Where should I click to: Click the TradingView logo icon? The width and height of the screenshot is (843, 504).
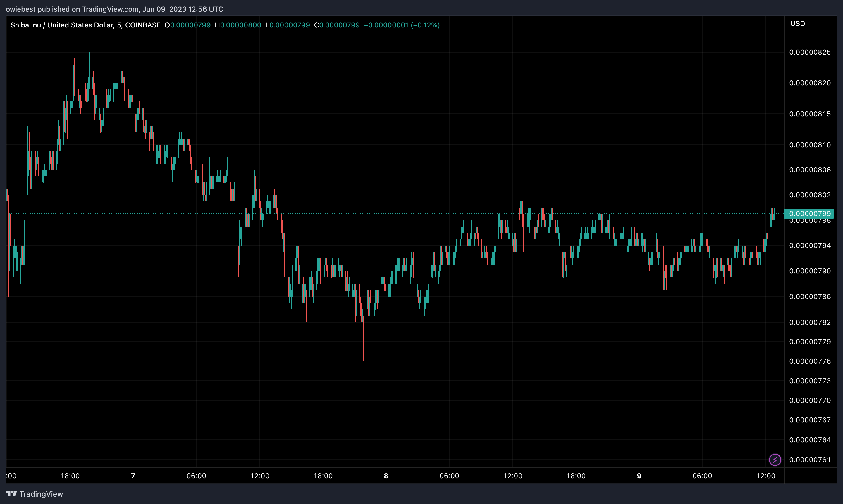11,493
